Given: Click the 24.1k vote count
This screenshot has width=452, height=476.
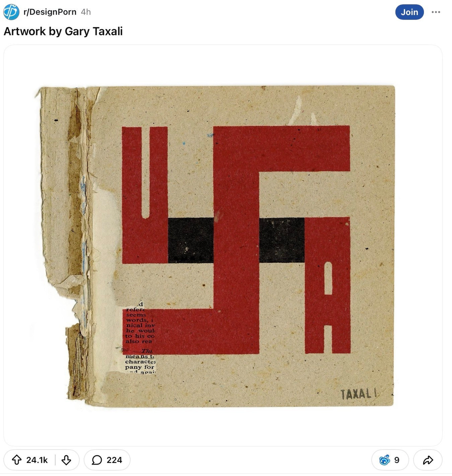Looking at the screenshot, I should tap(37, 460).
